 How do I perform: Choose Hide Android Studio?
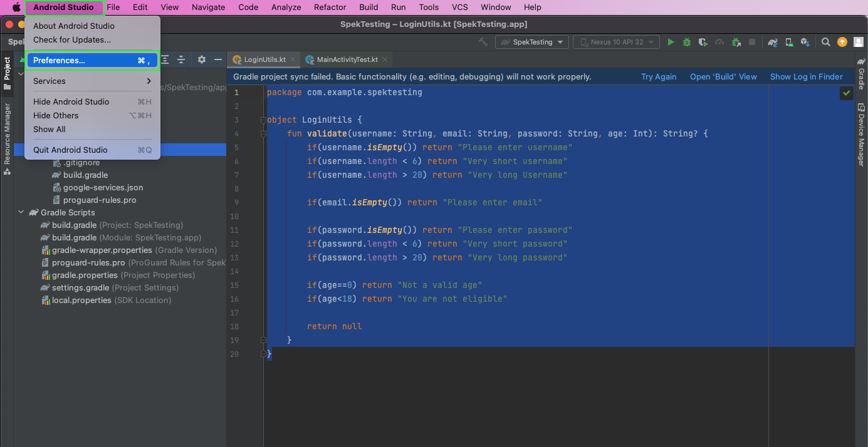click(x=92, y=101)
